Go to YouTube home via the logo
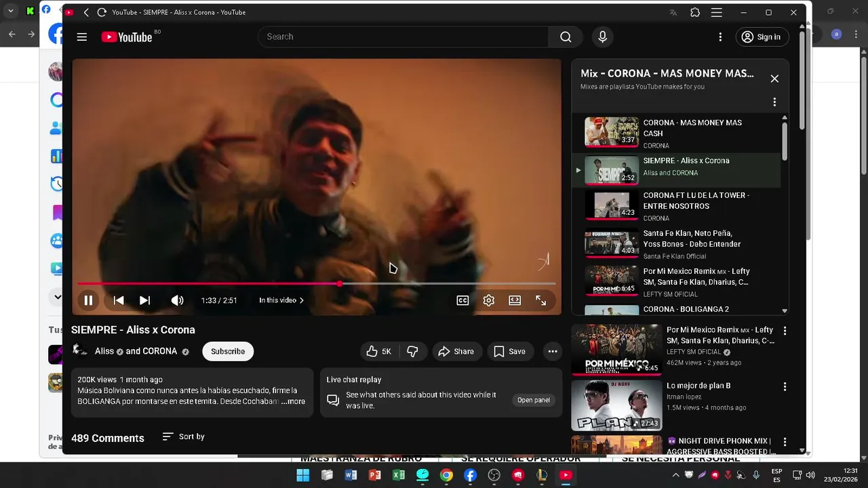The image size is (868, 488). click(127, 37)
